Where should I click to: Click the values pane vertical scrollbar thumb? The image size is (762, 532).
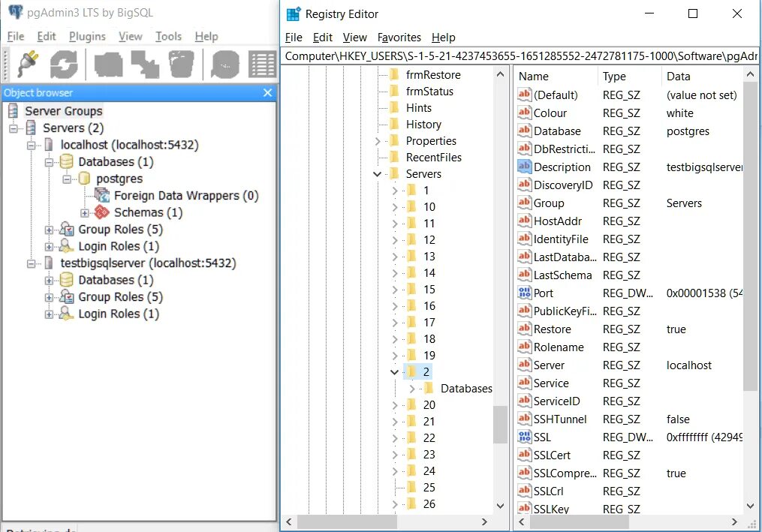(x=750, y=236)
